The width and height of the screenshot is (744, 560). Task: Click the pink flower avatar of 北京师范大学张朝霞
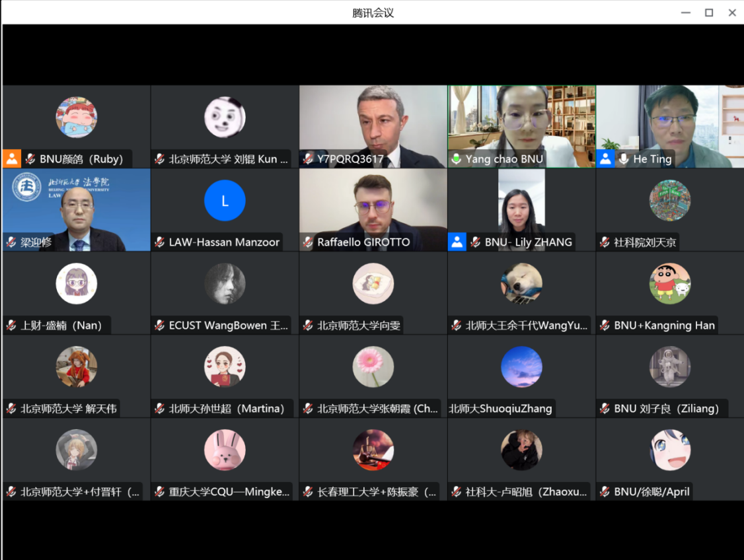pos(373,367)
